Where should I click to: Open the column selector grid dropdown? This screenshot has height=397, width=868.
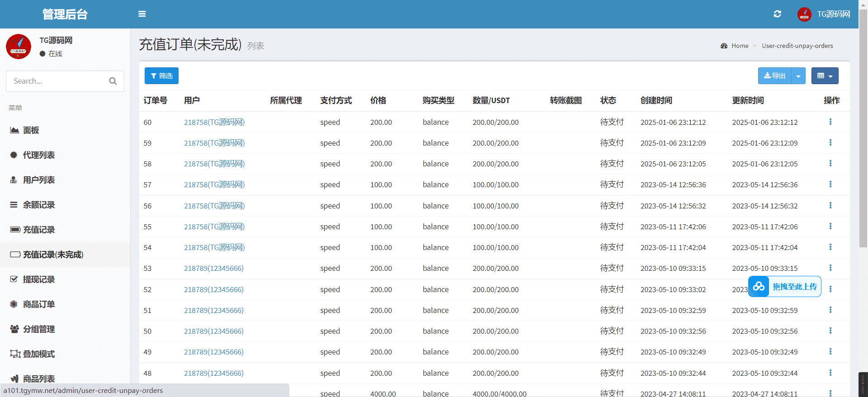click(x=825, y=76)
